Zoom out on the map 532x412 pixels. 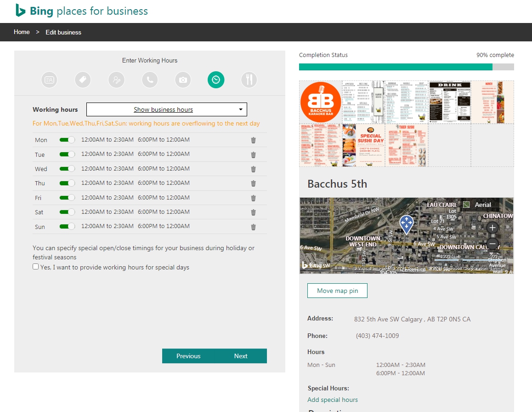[x=492, y=244]
